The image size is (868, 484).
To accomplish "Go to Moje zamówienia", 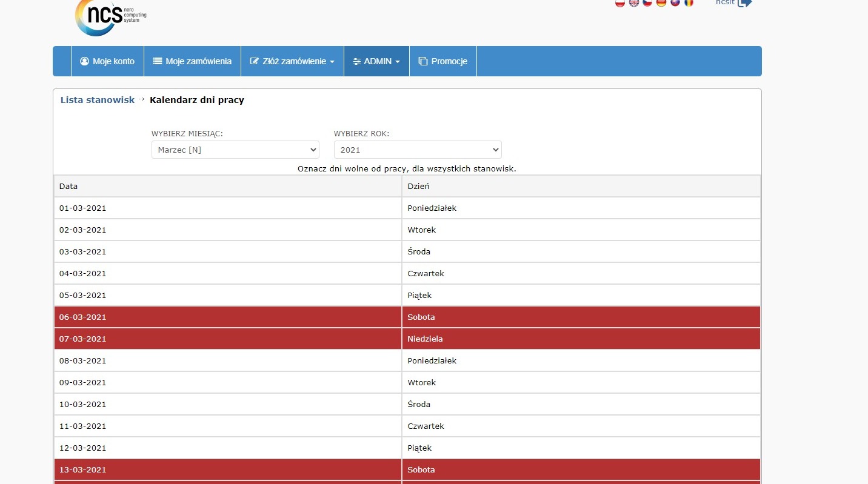I will point(192,61).
